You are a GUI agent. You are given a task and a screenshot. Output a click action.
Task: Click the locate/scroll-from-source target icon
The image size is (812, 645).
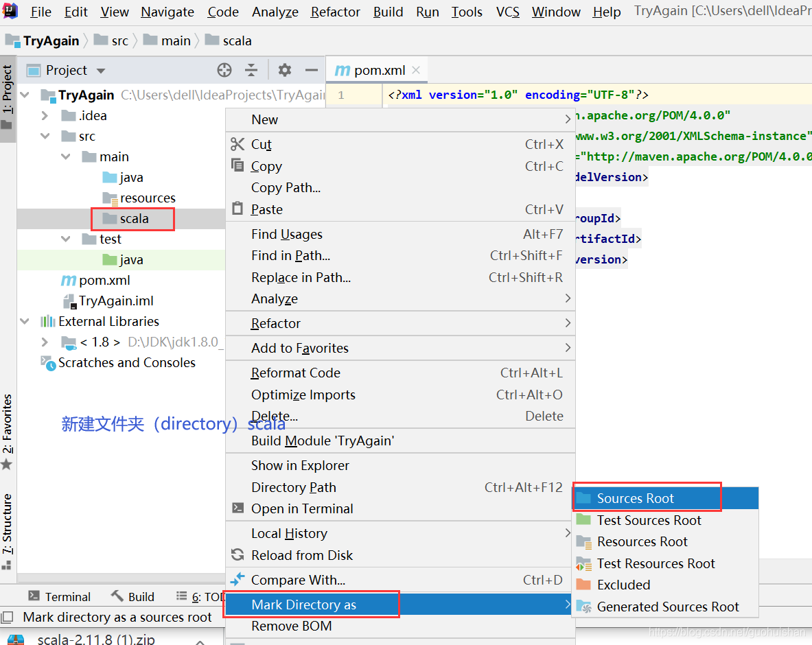(x=224, y=70)
